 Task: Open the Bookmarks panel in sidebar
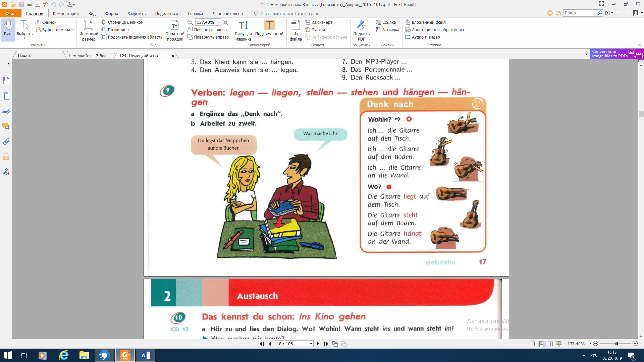[x=6, y=80]
